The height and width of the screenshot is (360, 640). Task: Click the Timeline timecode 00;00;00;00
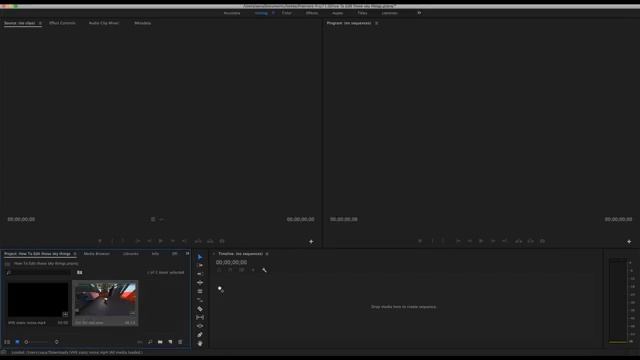tap(231, 262)
